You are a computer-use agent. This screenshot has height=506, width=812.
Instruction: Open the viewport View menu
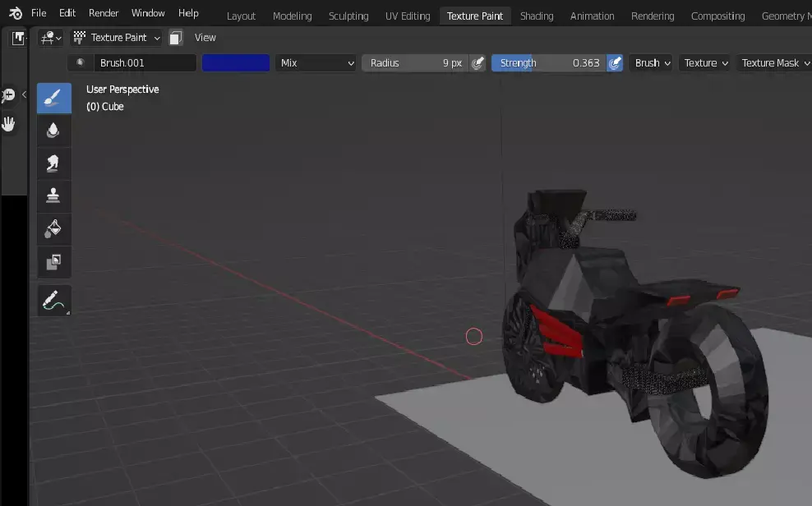pos(205,38)
